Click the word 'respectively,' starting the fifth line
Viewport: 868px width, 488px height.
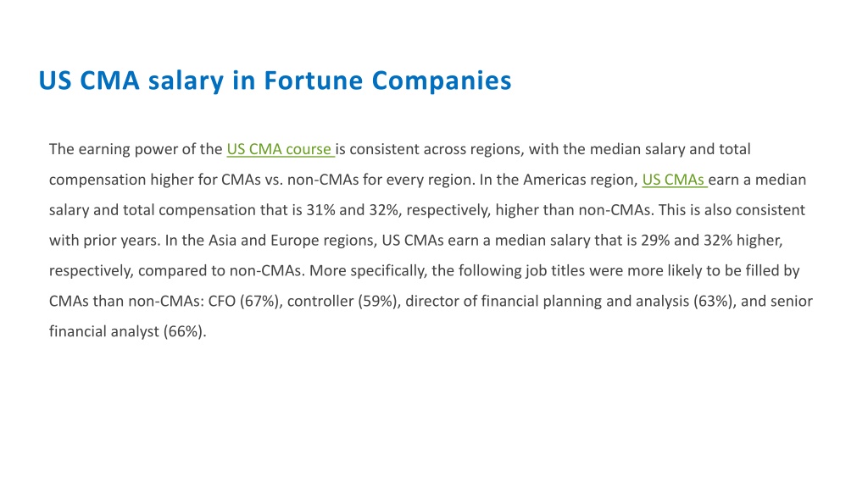click(x=92, y=271)
